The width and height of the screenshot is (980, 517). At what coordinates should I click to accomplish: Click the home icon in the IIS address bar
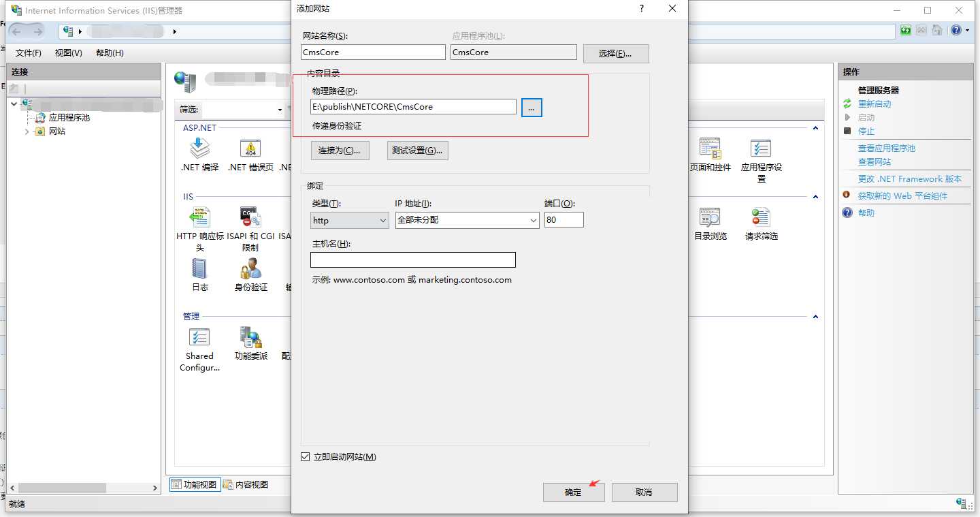click(x=937, y=30)
